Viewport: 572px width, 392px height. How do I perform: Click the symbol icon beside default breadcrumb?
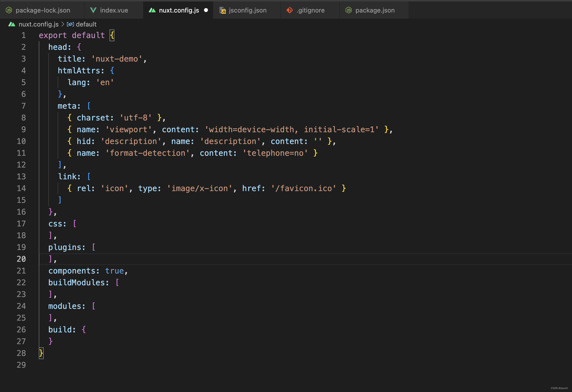[x=70, y=24]
